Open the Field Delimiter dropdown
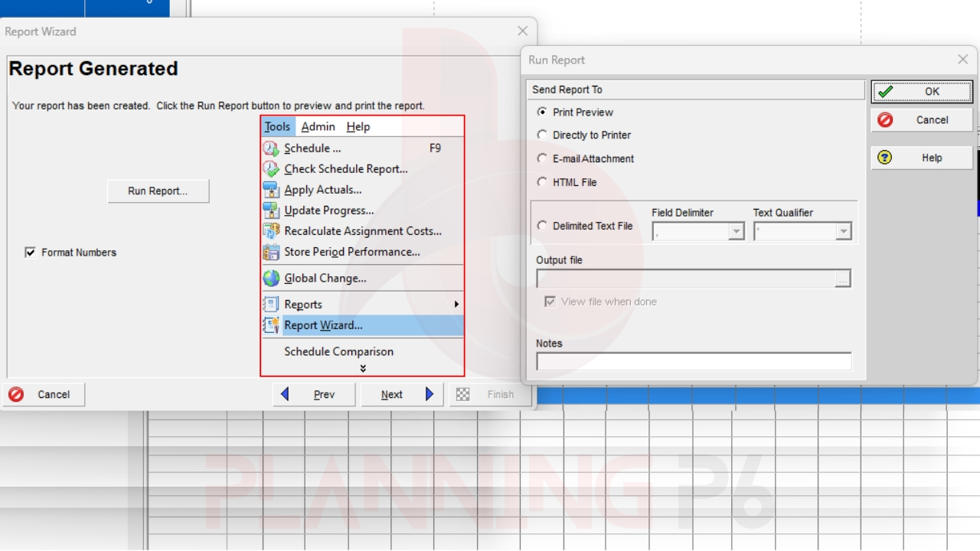 (737, 232)
